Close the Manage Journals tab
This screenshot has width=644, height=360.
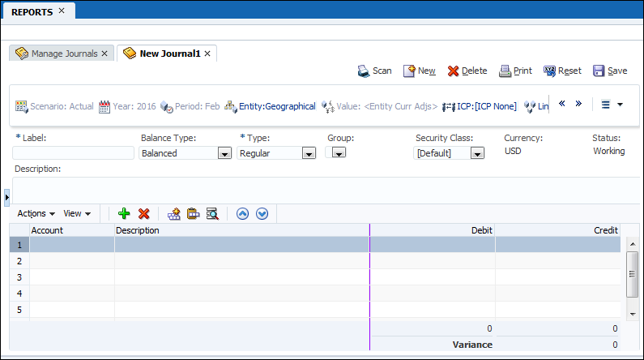(x=104, y=54)
